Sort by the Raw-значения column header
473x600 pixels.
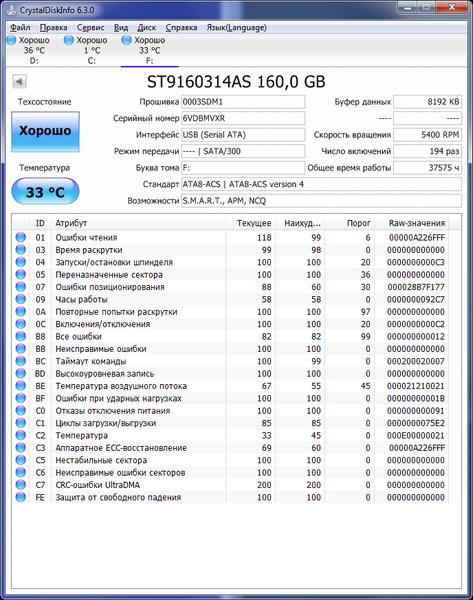pyautogui.click(x=411, y=223)
